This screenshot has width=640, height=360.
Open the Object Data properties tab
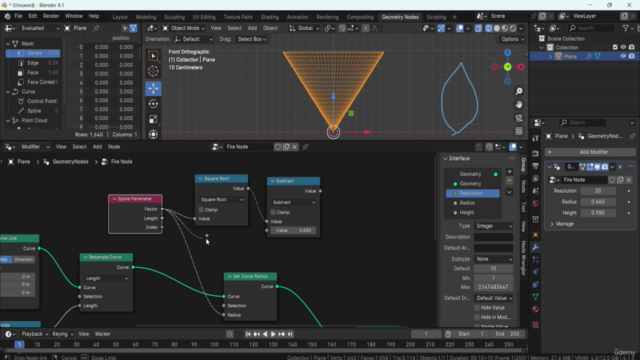pyautogui.click(x=536, y=296)
